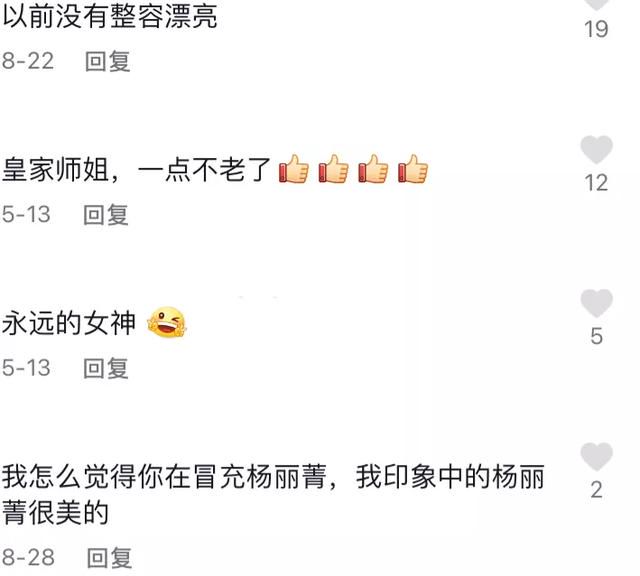Screen dimensions: 640x576
Task: Click the last thumbs-up emoji in the row
Action: coord(413,169)
